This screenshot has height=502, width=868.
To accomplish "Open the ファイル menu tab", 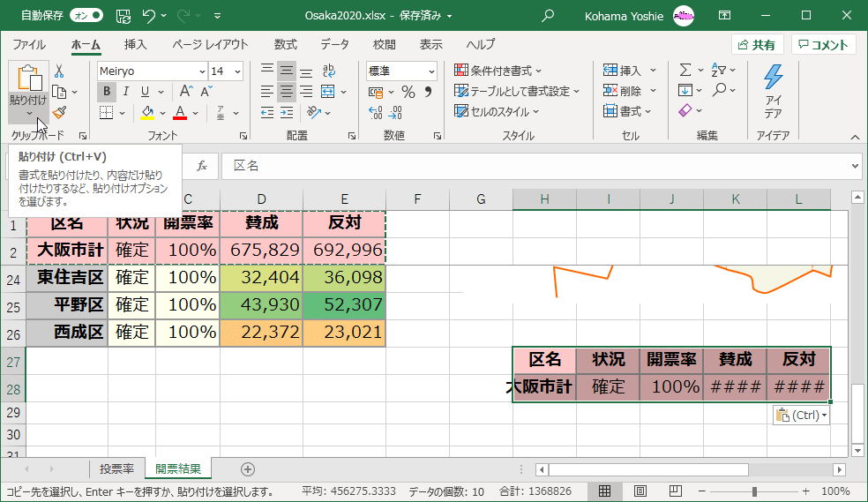I will (29, 44).
